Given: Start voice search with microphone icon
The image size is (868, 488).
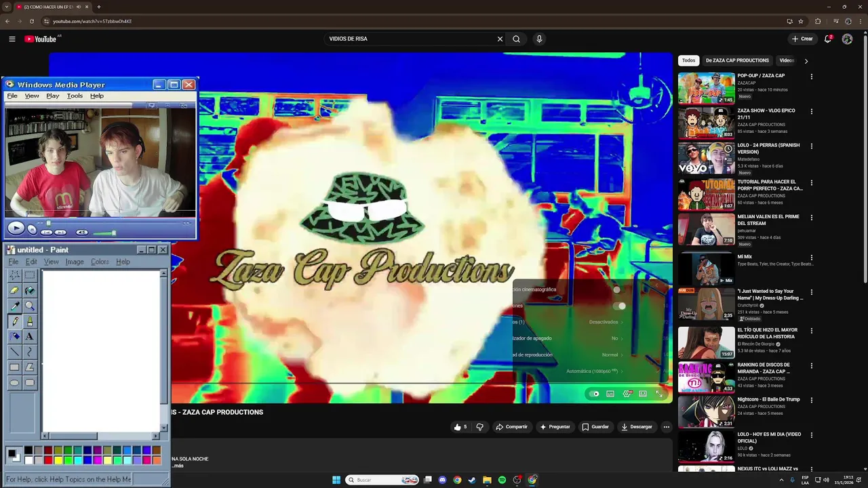Looking at the screenshot, I should click(539, 39).
